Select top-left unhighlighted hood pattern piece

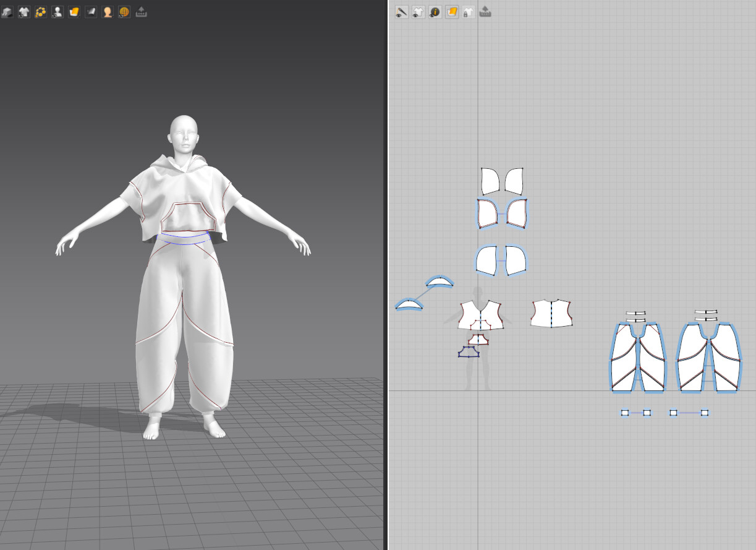[x=490, y=181]
